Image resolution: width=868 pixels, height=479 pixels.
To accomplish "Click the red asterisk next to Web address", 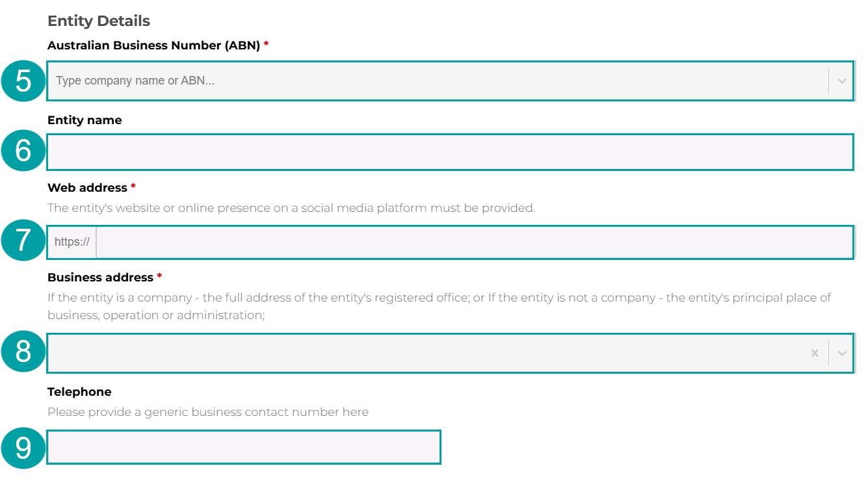I will click(x=134, y=187).
